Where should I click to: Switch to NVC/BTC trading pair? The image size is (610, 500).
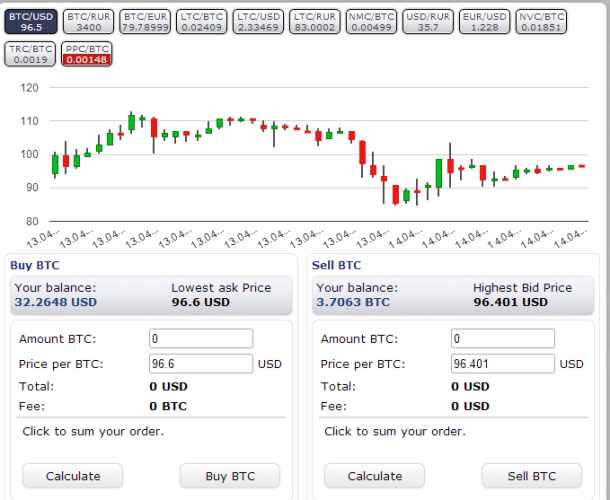[541, 22]
